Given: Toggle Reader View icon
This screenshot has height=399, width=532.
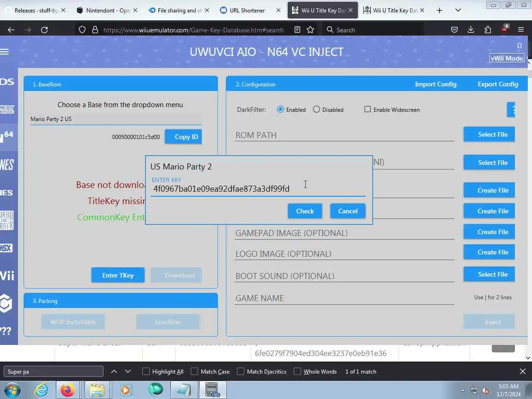Looking at the screenshot, I should [x=297, y=30].
